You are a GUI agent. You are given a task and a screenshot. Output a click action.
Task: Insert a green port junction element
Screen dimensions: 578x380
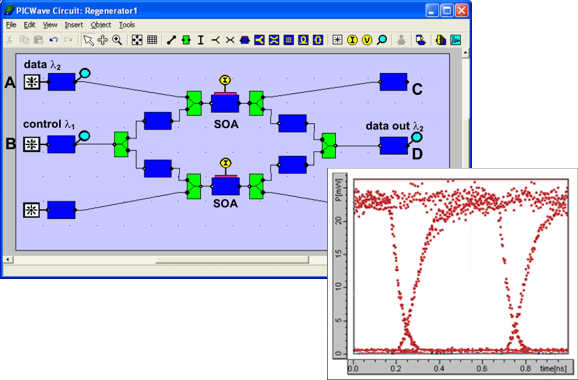186,40
